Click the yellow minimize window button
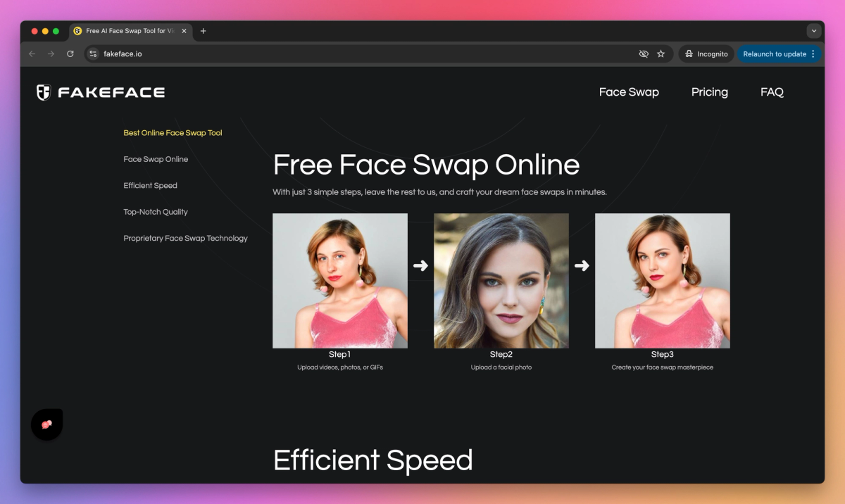The image size is (845, 504). click(x=45, y=31)
